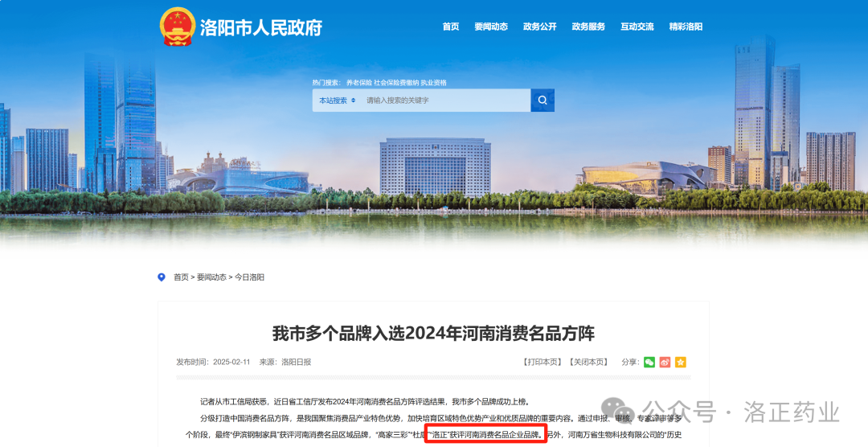Go to 要闻动态 in top navigation
This screenshot has height=447, width=868.
pyautogui.click(x=491, y=27)
